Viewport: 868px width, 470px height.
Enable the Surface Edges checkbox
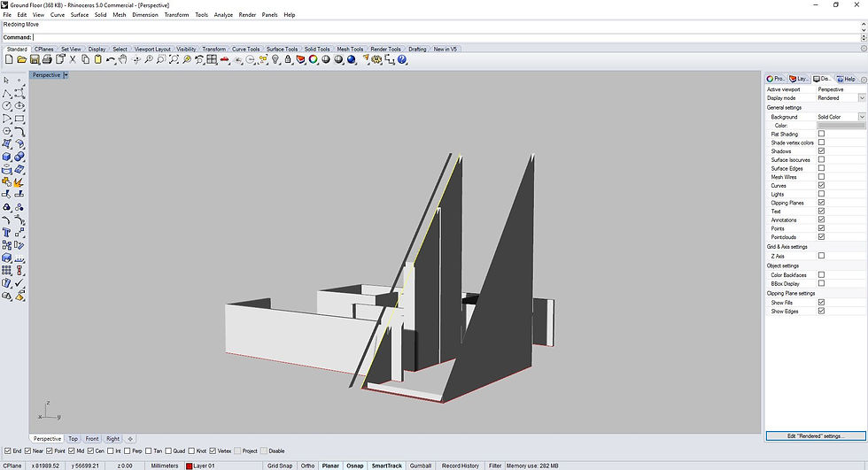pos(822,168)
